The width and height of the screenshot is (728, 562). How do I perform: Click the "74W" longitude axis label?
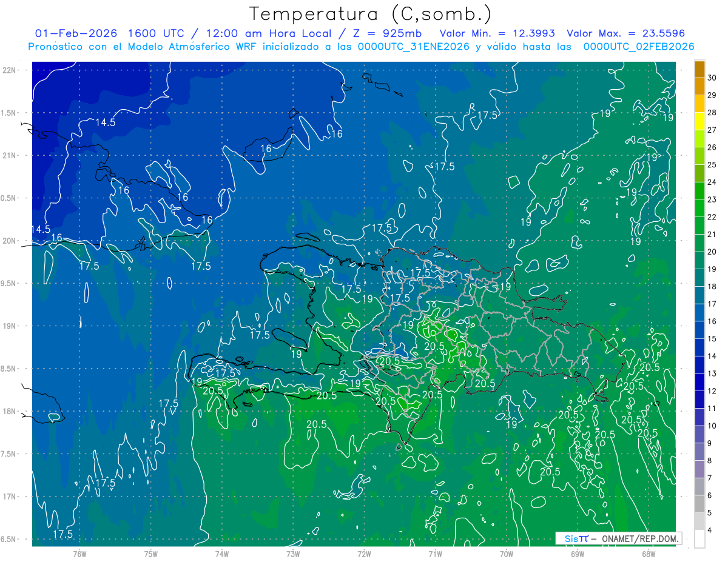click(222, 554)
